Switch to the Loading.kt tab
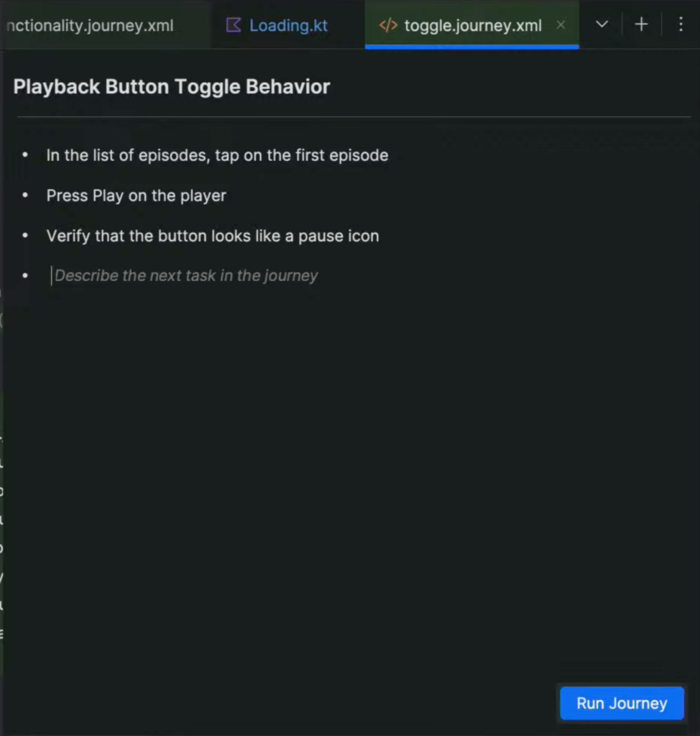 coord(287,26)
